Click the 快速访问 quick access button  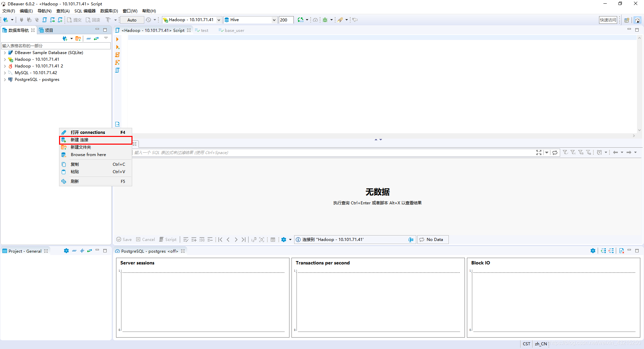pyautogui.click(x=608, y=20)
